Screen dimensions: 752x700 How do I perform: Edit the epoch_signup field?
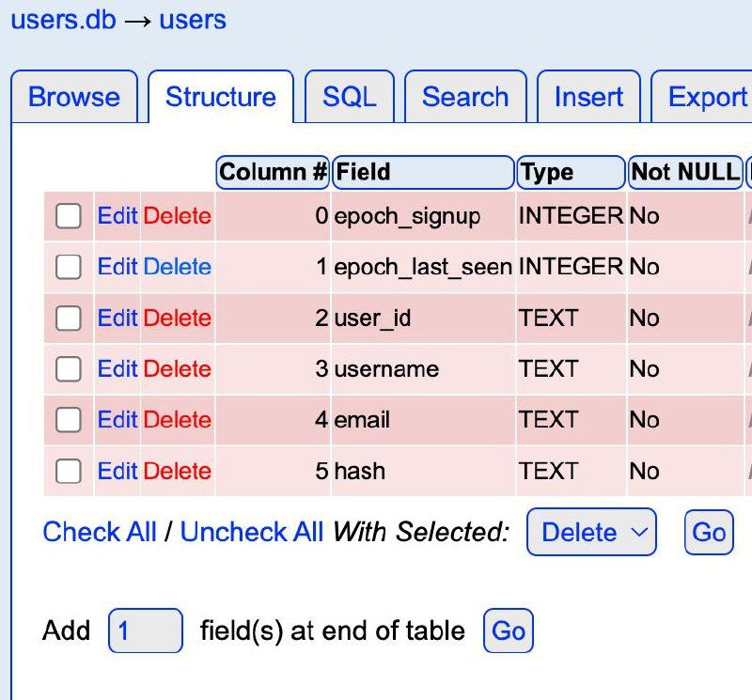click(117, 217)
